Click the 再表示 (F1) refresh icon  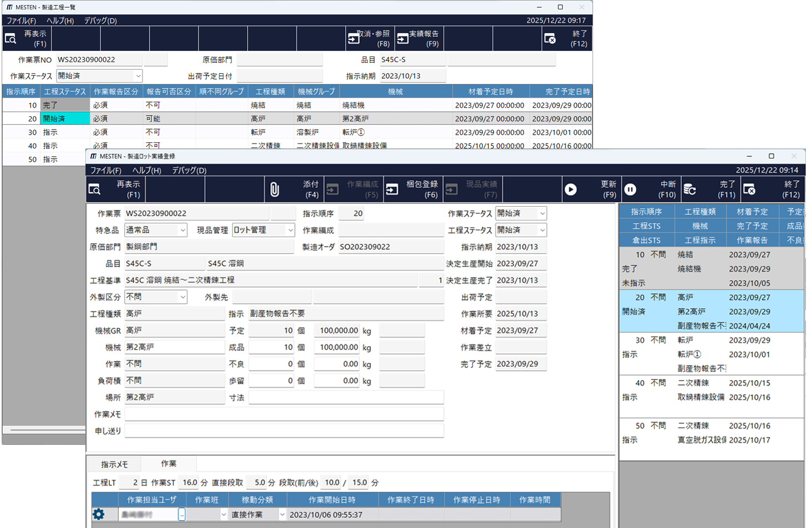[x=95, y=189]
